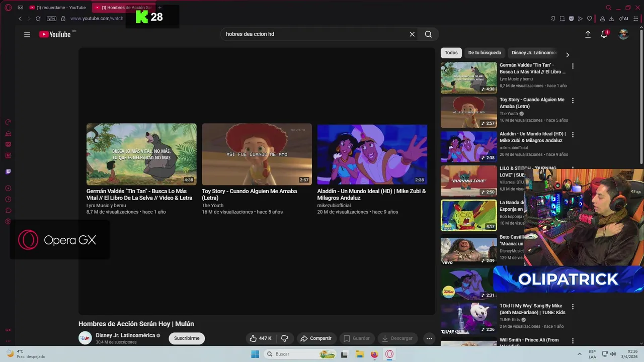
Task: Select the 'Hombres de Acción' browser tab
Action: (x=123, y=8)
